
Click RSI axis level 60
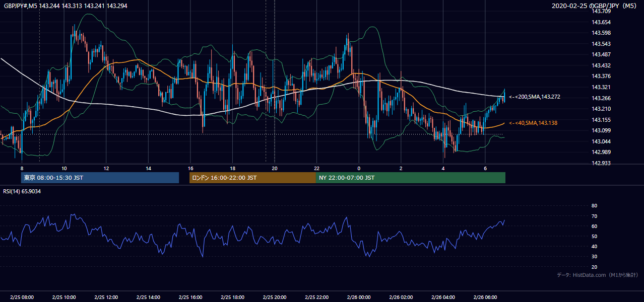pos(594,226)
